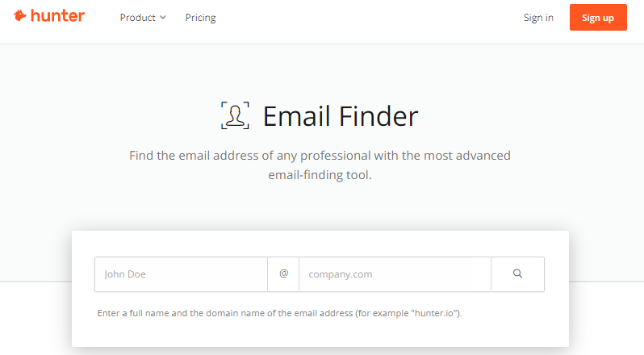Go to the Pricing page

click(x=200, y=18)
